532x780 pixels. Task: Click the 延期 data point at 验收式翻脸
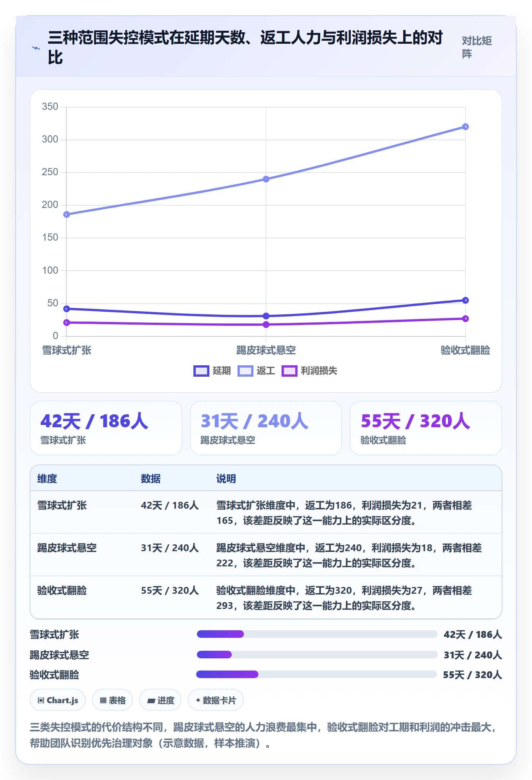tap(465, 300)
